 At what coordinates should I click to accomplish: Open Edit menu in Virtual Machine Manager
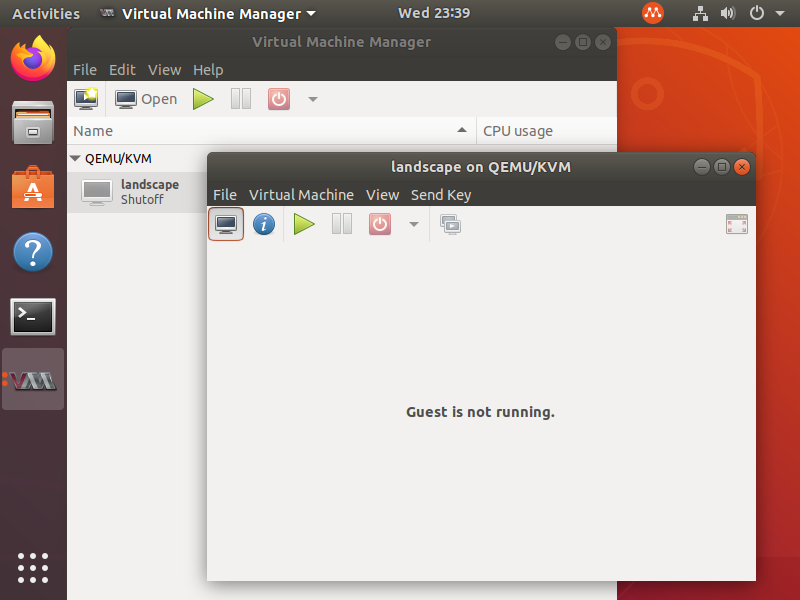[122, 70]
